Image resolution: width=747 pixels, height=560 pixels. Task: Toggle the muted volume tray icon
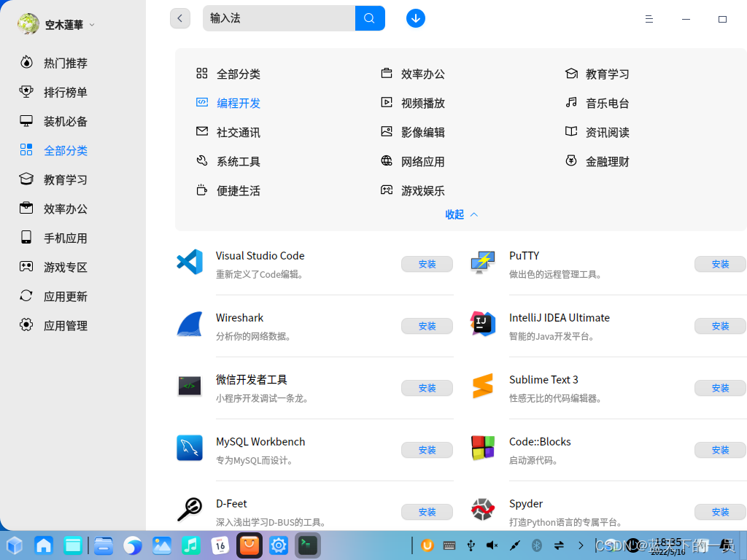pyautogui.click(x=492, y=545)
